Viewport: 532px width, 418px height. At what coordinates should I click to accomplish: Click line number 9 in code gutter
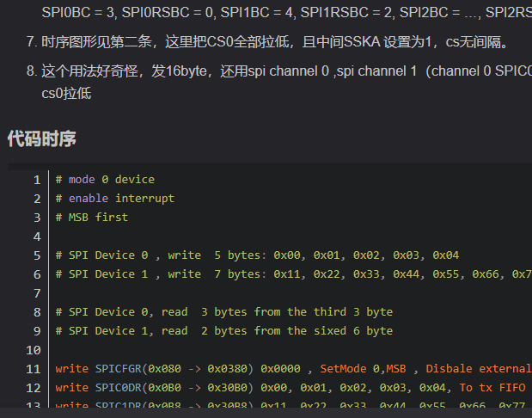coord(37,331)
